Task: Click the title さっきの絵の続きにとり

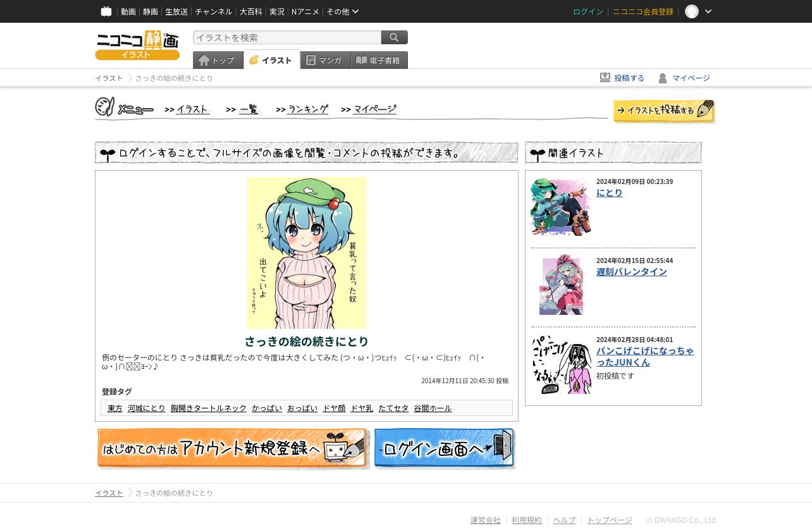Action: pyautogui.click(x=307, y=341)
